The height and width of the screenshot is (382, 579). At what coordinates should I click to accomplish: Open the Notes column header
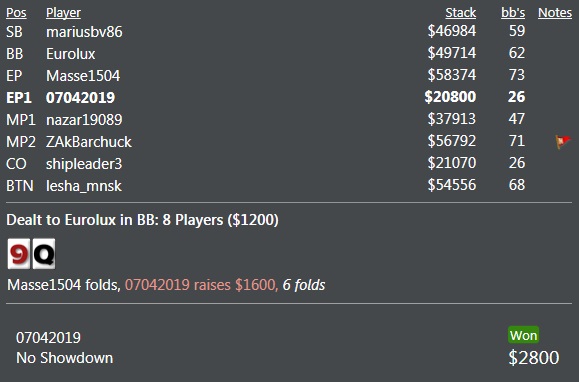[555, 13]
